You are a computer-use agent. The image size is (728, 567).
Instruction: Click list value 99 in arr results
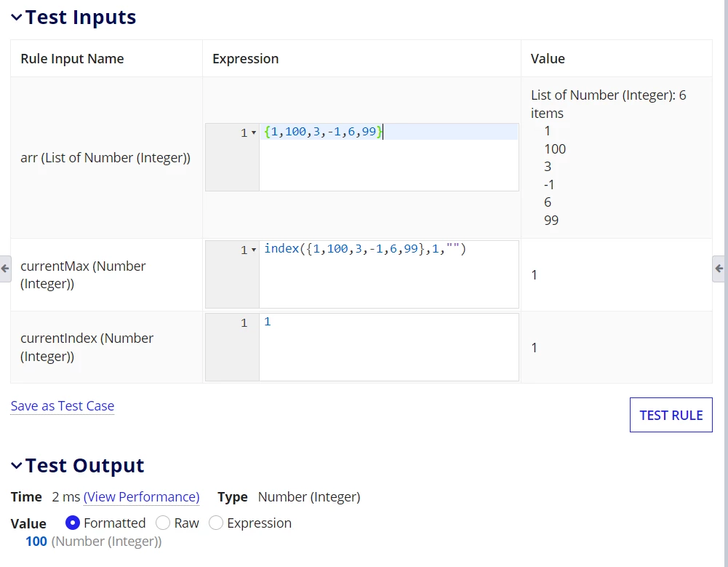point(551,221)
